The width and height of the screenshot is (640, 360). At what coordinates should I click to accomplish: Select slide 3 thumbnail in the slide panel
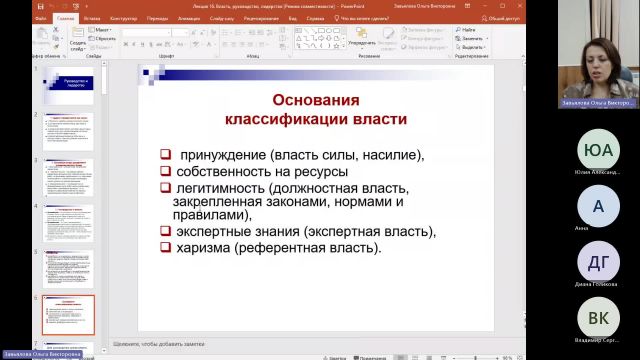[68, 178]
